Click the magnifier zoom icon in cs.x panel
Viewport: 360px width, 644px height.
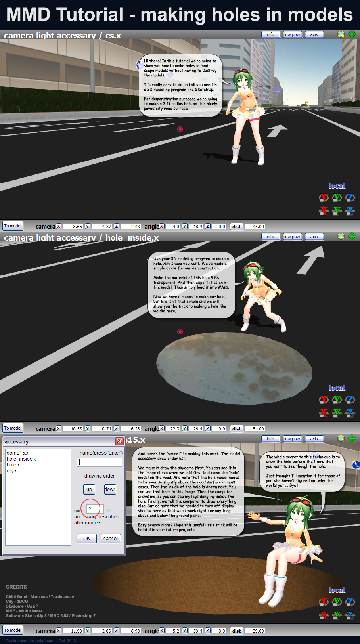pyautogui.click(x=341, y=34)
